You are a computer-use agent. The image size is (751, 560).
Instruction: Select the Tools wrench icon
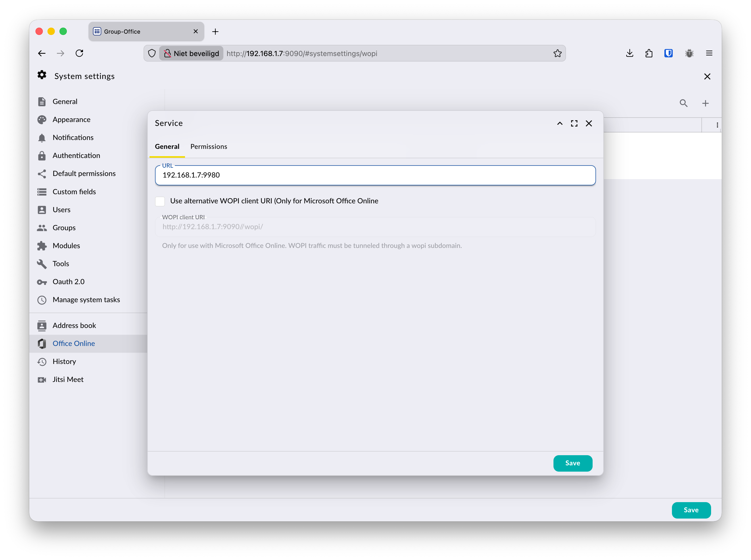point(42,264)
